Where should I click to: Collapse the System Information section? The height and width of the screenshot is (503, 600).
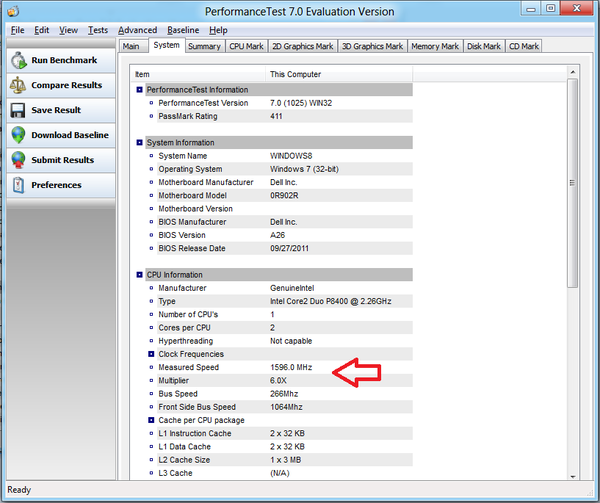tap(140, 143)
